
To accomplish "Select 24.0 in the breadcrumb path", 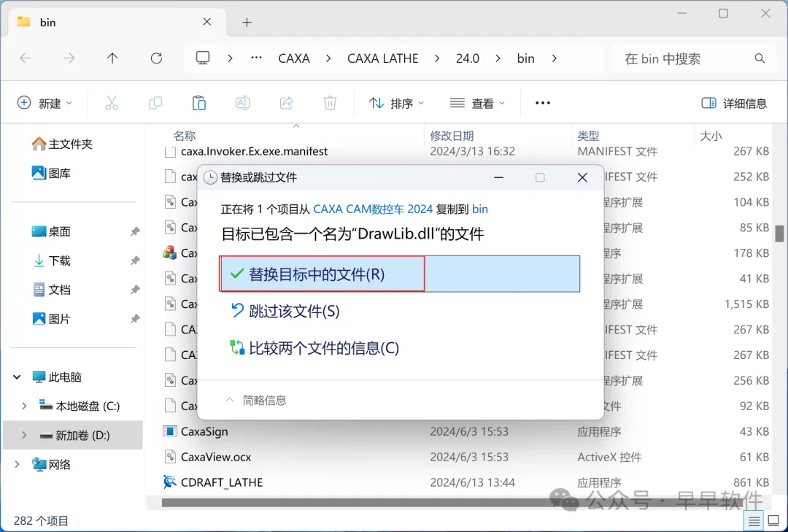I will point(468,58).
